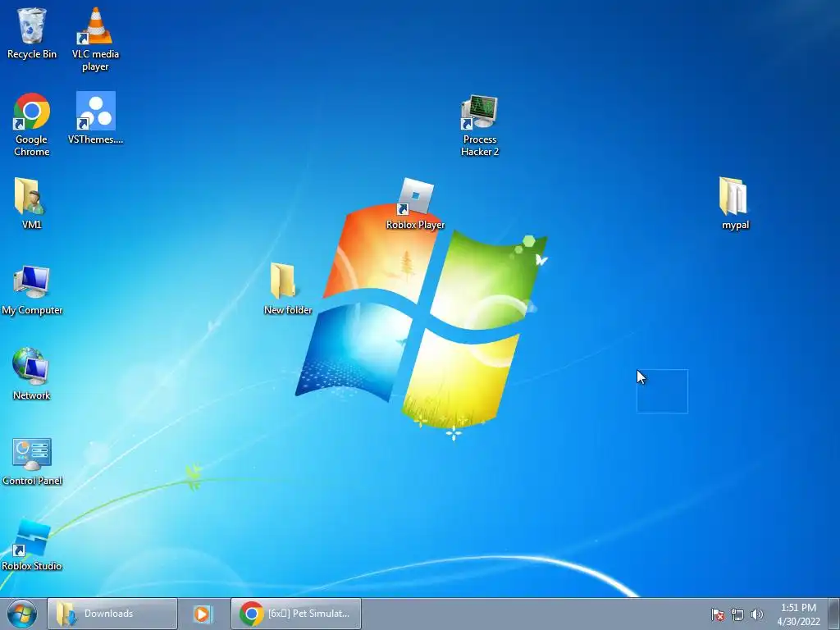Select the VM1 user folder icon
840x630 pixels.
click(x=32, y=203)
